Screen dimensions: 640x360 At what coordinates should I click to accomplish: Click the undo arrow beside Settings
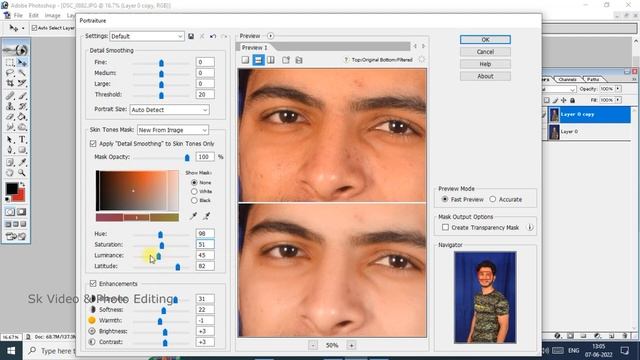point(213,36)
